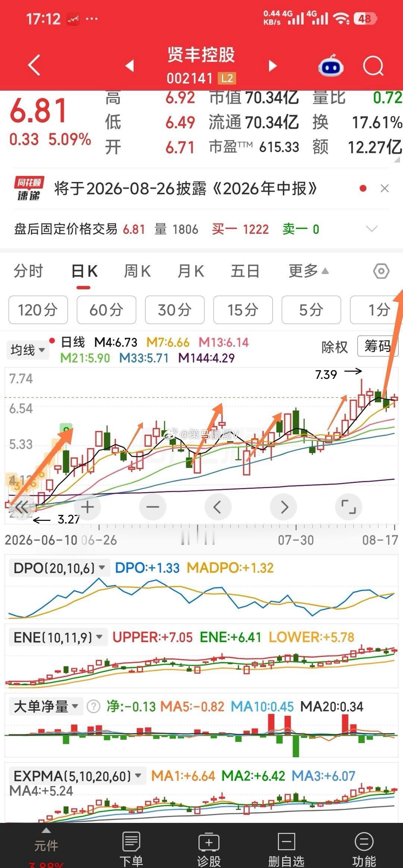
Task: Enter fullscreen chart with corner icon
Action: point(349,507)
